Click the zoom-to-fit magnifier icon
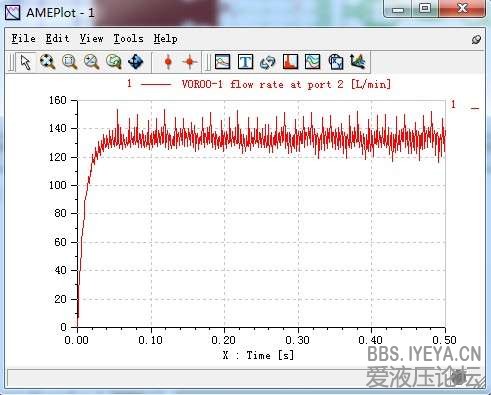Viewport: 491px width, 395px height. coord(47,62)
